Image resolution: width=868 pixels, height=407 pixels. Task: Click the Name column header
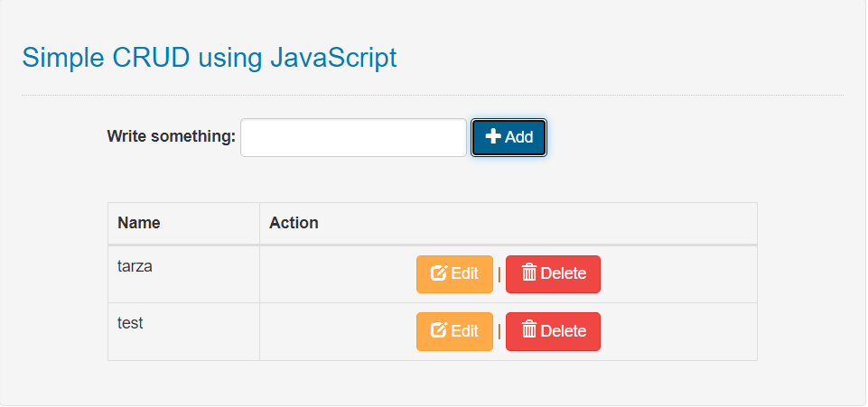139,223
